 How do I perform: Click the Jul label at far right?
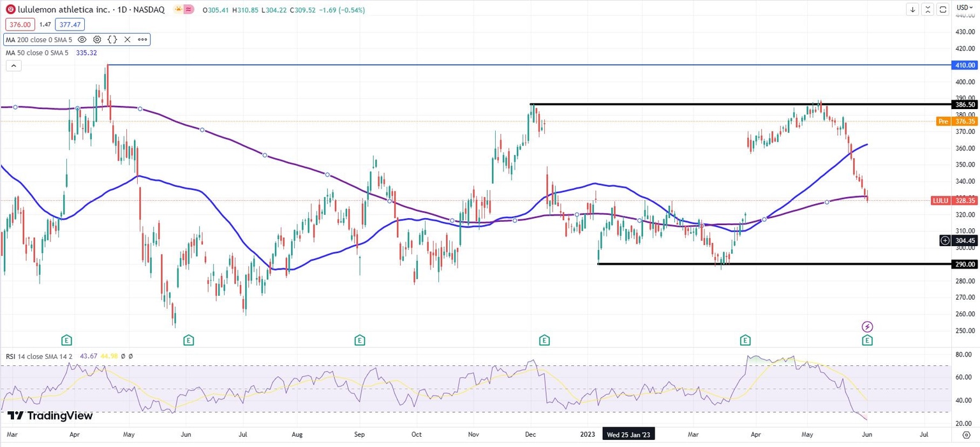point(924,434)
